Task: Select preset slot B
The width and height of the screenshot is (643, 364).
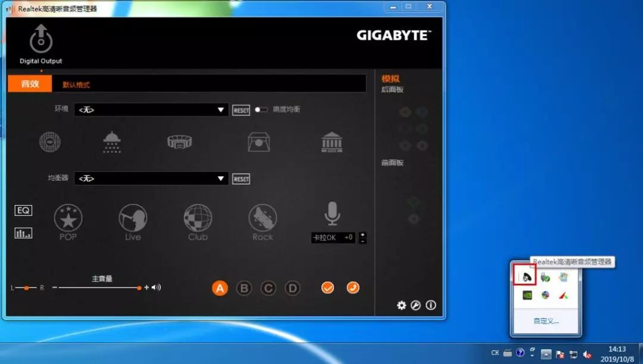Action: pyautogui.click(x=244, y=288)
